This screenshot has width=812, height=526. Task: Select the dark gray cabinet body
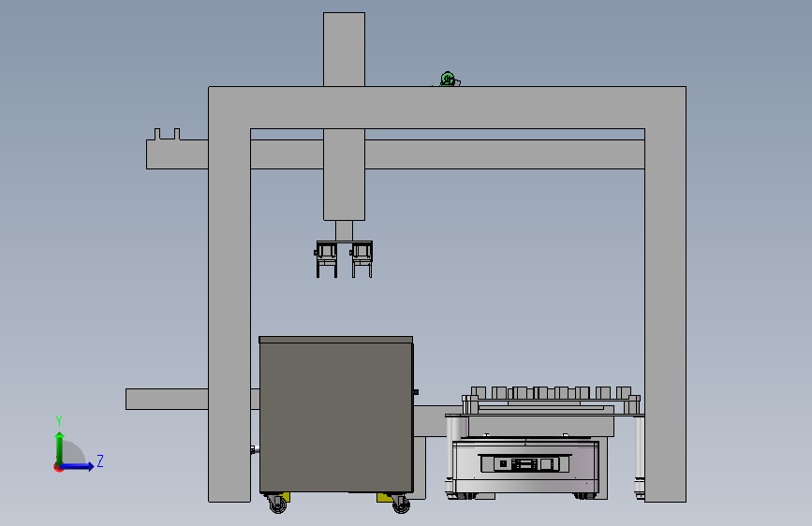click(x=336, y=416)
